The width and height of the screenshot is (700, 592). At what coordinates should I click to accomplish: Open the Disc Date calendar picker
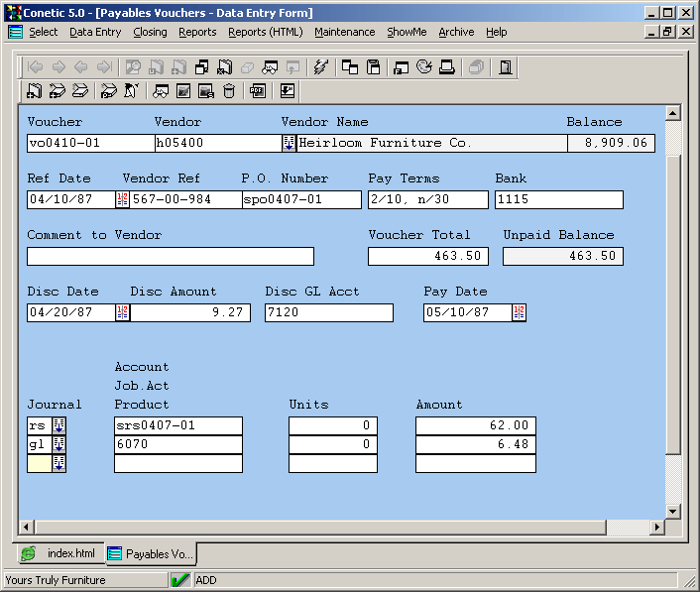pos(122,313)
